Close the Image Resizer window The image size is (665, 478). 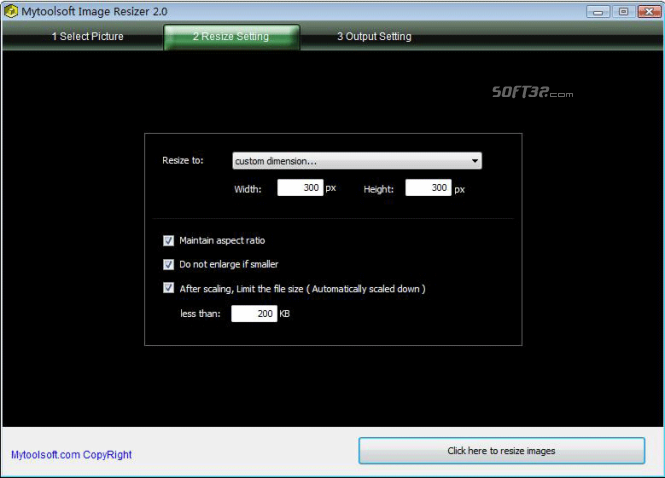tap(649, 11)
